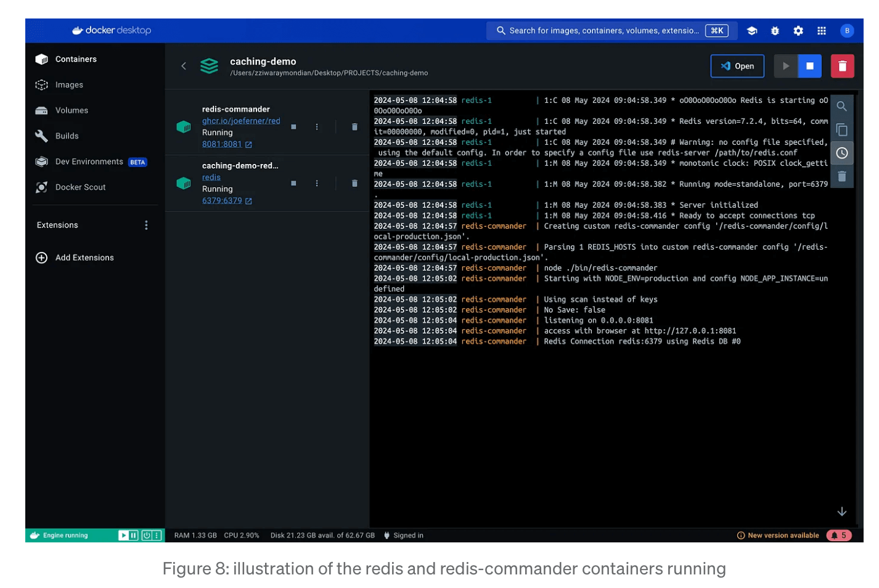Click the RAM 1.33 GB status entry

[195, 536]
